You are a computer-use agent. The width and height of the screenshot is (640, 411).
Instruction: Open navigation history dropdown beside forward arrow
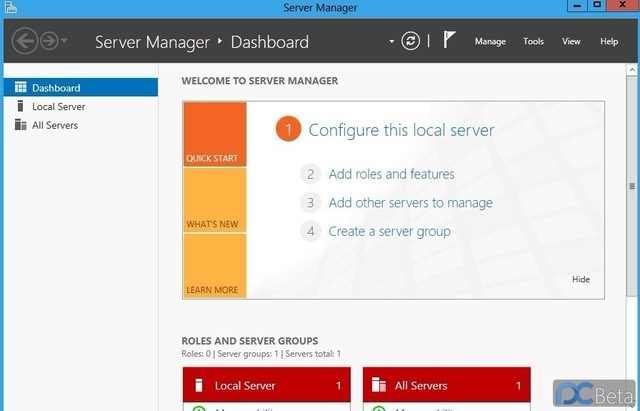(64, 41)
